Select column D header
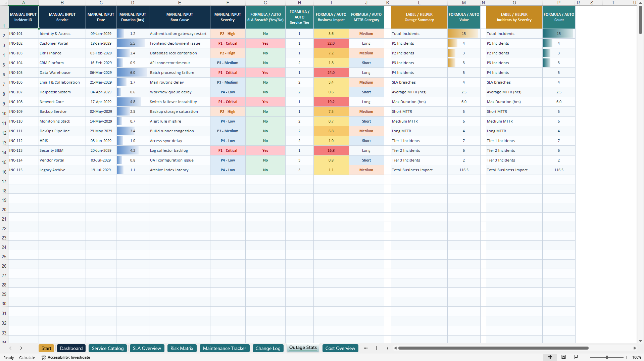644x361 pixels. click(x=133, y=3)
